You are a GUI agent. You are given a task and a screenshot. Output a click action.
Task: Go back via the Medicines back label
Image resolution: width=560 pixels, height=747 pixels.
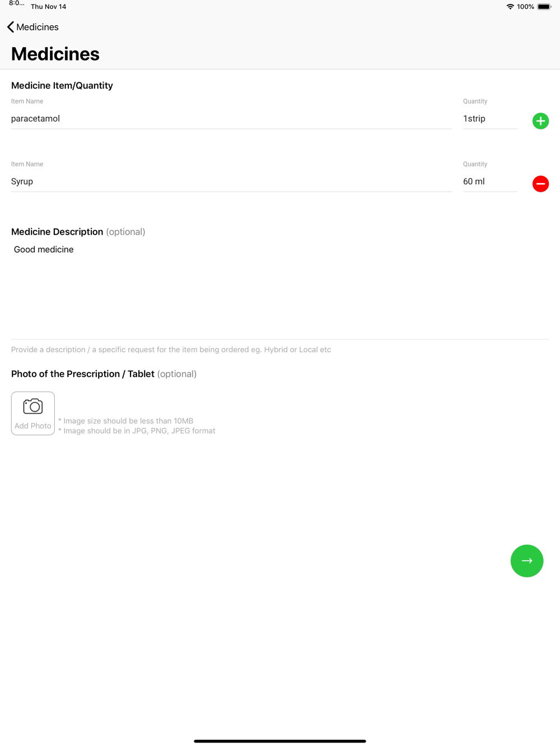point(38,27)
